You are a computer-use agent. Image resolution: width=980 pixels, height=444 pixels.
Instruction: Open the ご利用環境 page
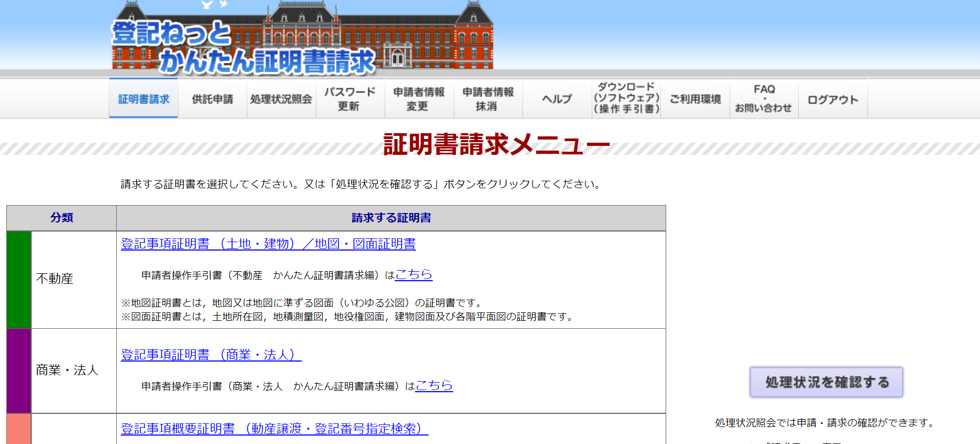pos(695,99)
